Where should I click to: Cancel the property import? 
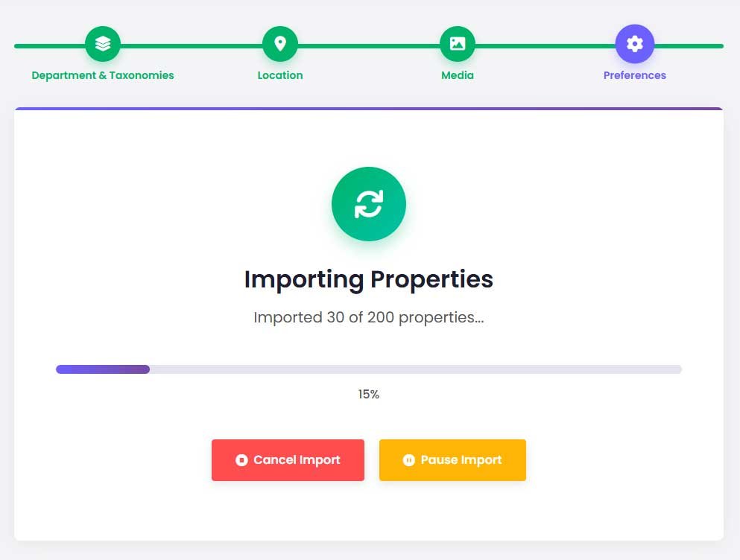pos(288,460)
